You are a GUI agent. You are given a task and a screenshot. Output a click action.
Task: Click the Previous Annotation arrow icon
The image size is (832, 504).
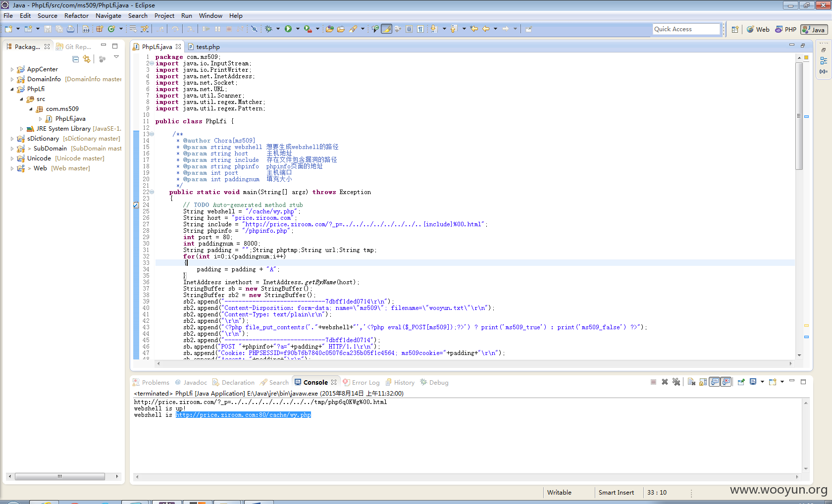[x=453, y=29]
